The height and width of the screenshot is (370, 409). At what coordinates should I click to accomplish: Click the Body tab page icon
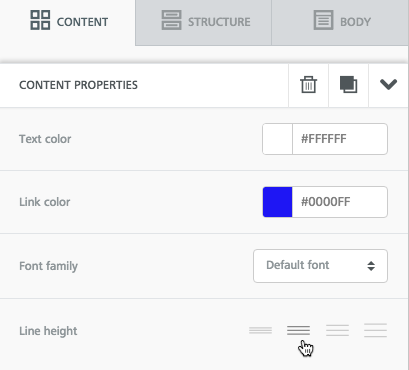tap(323, 20)
